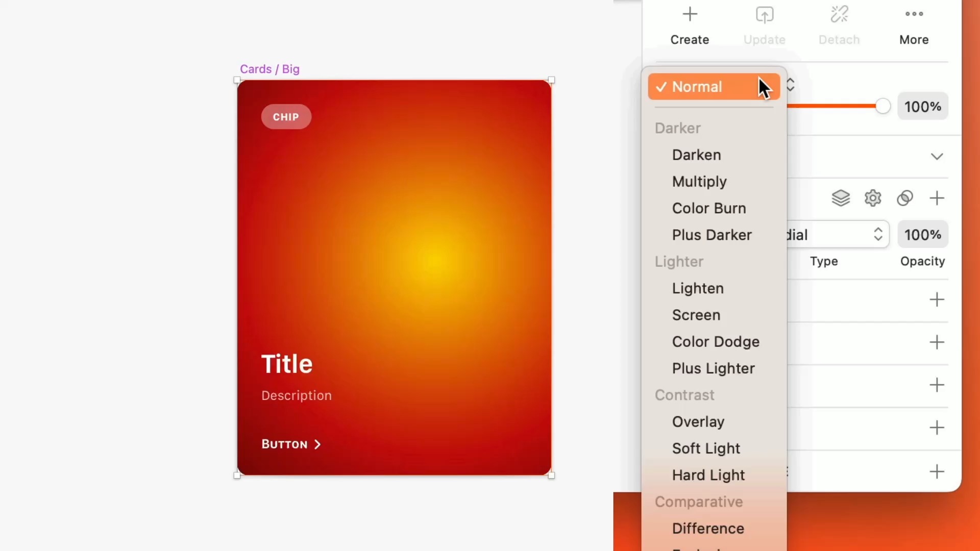Screen dimensions: 980x551
Task: Select Color Burn blend mode
Action: pyautogui.click(x=709, y=208)
